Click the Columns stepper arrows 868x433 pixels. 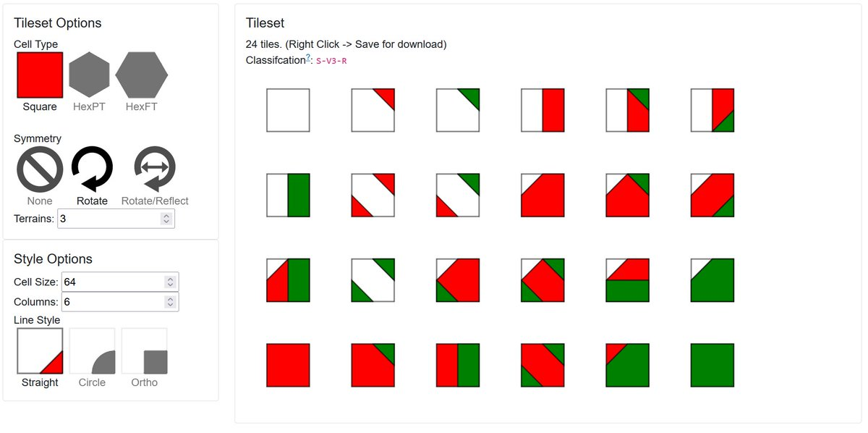pos(170,302)
